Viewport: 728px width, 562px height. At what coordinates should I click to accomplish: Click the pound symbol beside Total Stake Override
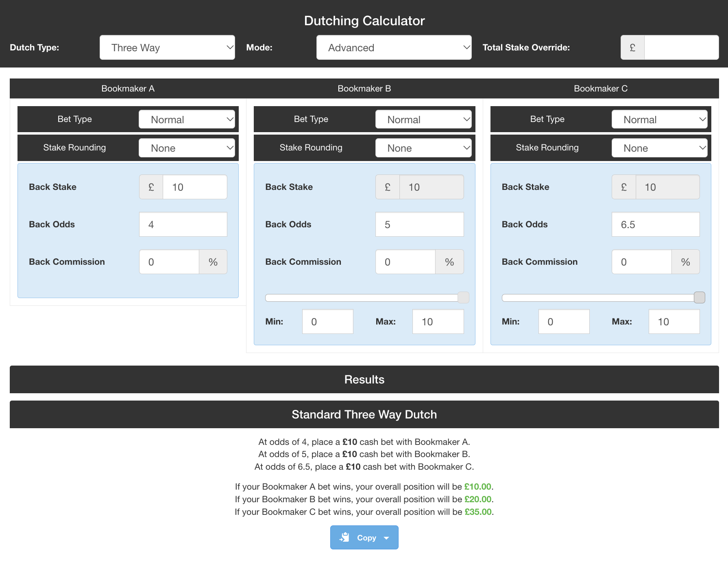[632, 48]
